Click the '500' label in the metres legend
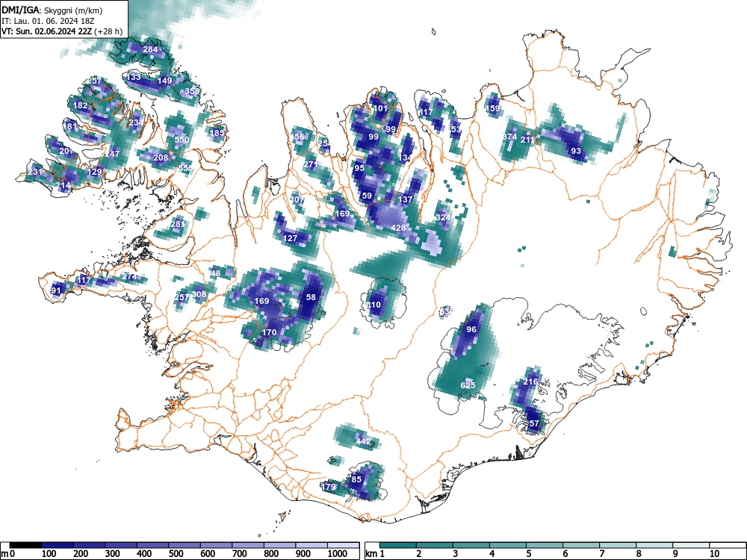The image size is (747, 560). point(176,554)
